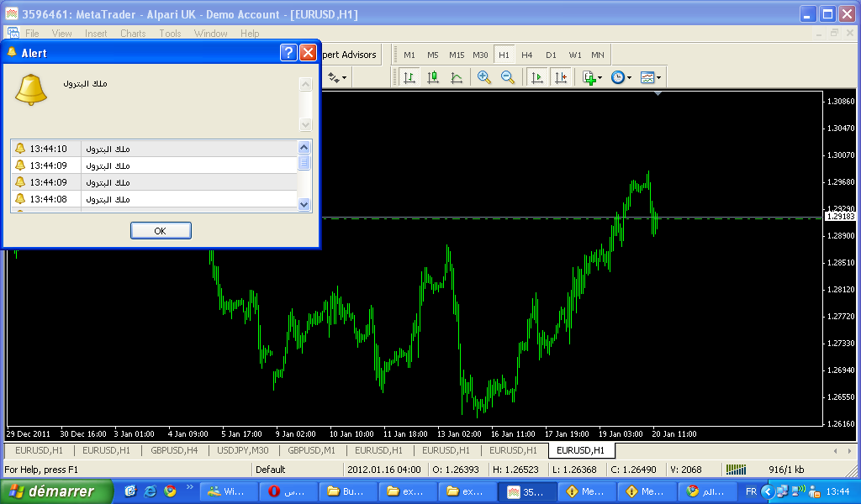Click the H: 1.26523 high price
Image resolution: width=861 pixels, height=504 pixels.
[515, 470]
